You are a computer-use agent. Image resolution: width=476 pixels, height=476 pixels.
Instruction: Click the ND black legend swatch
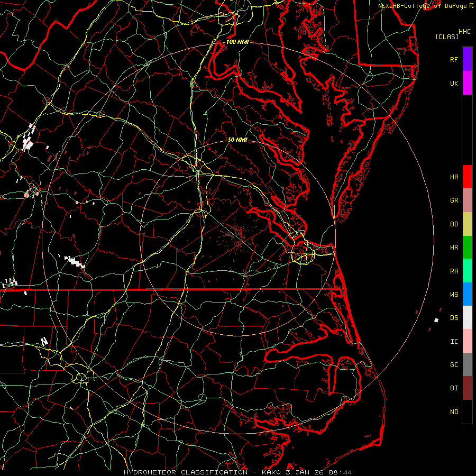pos(467,411)
